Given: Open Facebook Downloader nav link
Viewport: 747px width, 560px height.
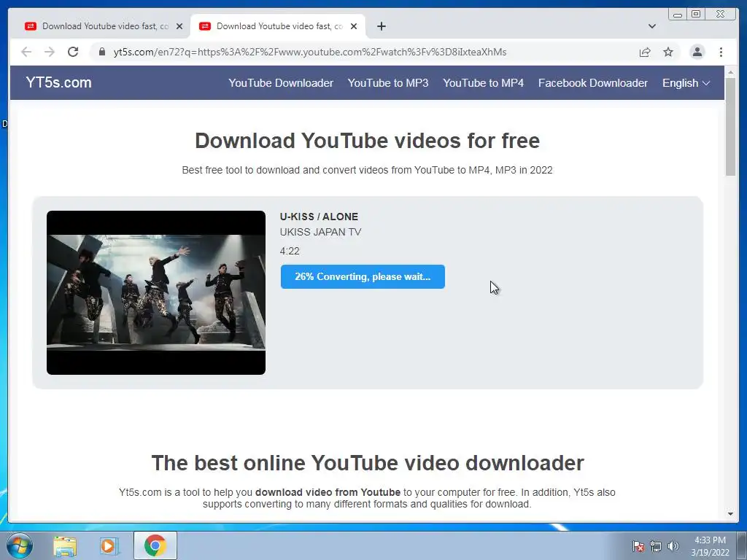Looking at the screenshot, I should [592, 83].
